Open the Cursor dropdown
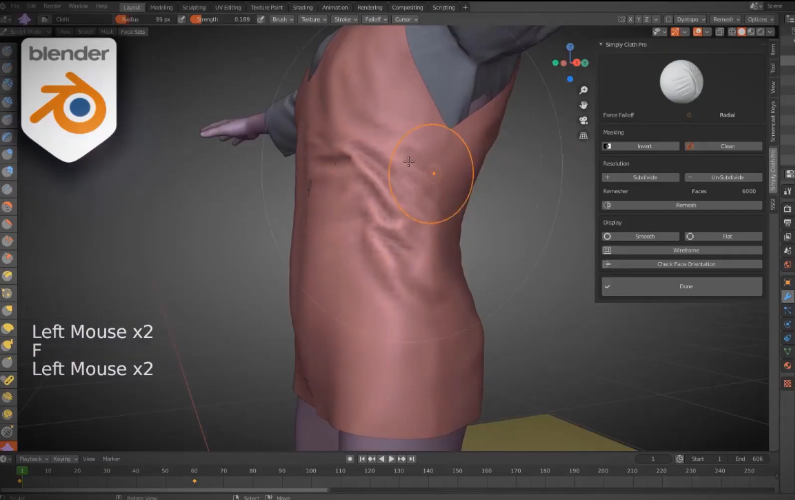Screen dimensions: 795x500 click(406, 19)
